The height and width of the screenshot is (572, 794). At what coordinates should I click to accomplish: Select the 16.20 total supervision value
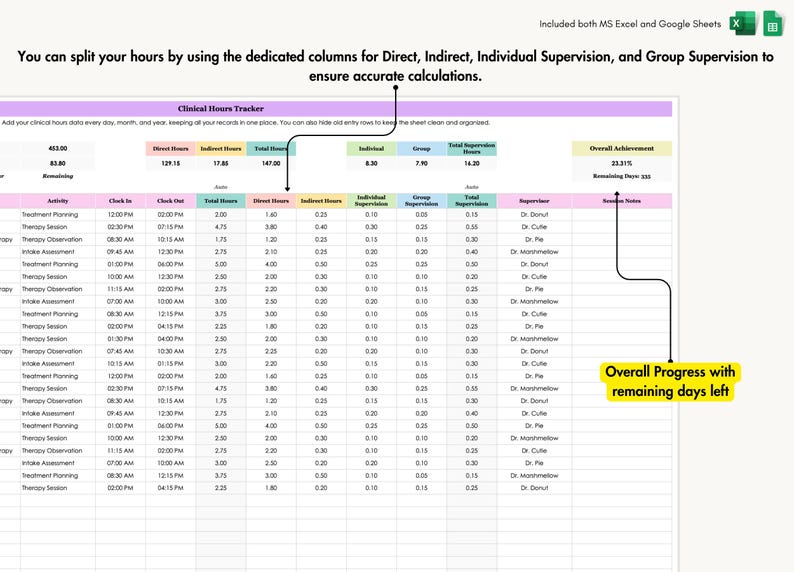[x=471, y=163]
